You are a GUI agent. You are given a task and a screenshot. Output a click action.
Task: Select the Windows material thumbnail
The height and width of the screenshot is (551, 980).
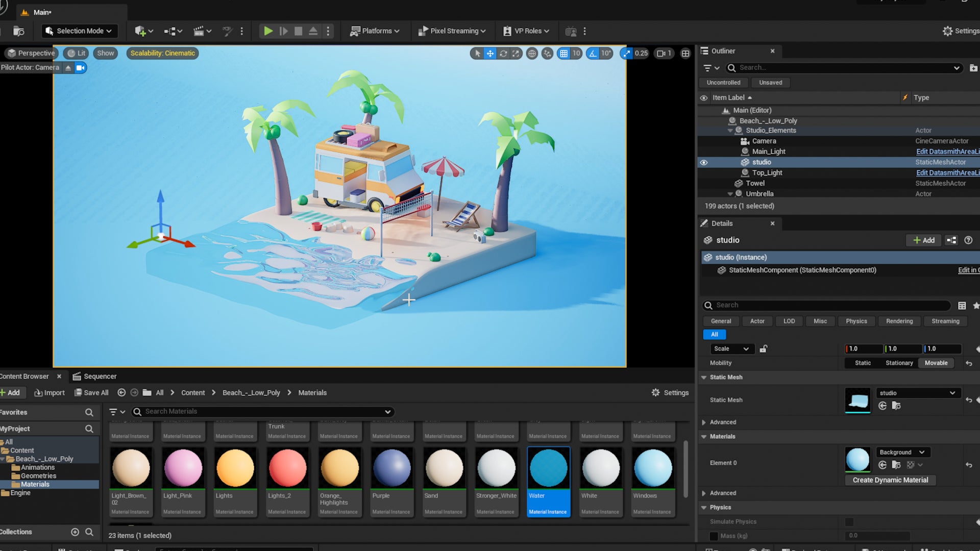tap(652, 468)
